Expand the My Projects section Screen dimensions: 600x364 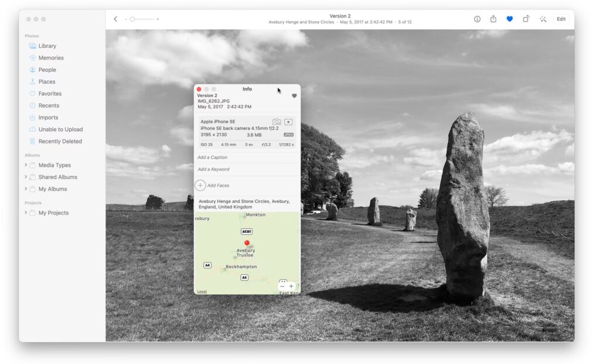pyautogui.click(x=26, y=212)
